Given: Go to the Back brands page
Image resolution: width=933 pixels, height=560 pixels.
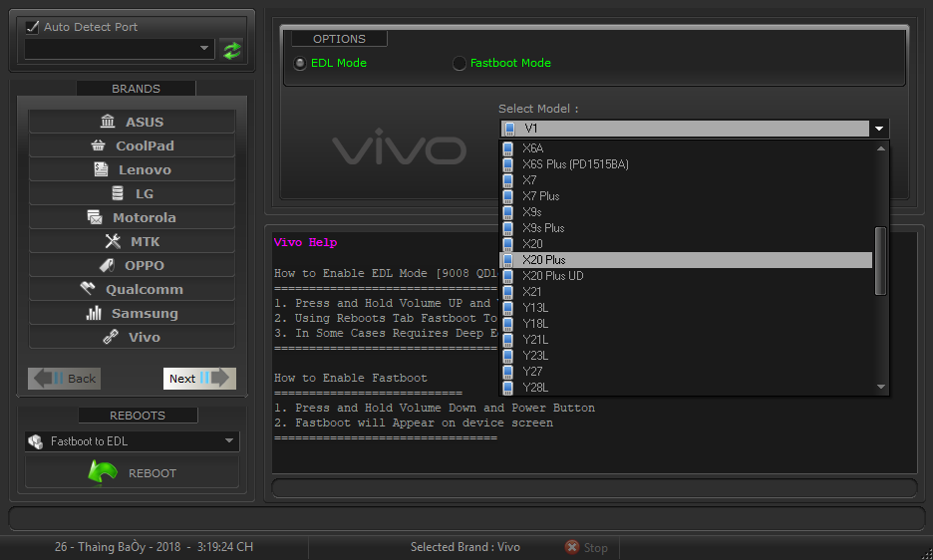Looking at the screenshot, I should click(x=64, y=379).
